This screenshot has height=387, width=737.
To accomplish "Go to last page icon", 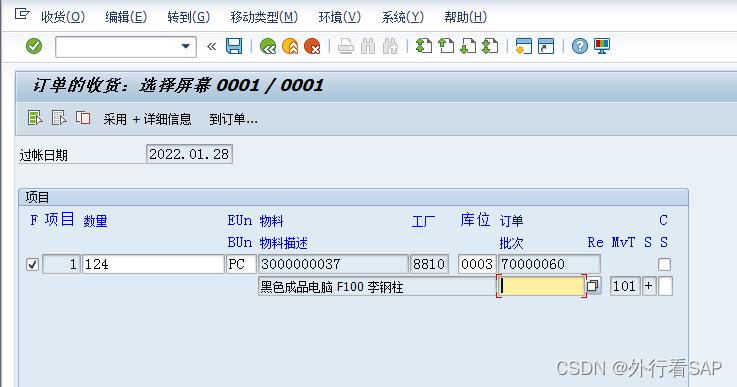I will pyautogui.click(x=490, y=46).
